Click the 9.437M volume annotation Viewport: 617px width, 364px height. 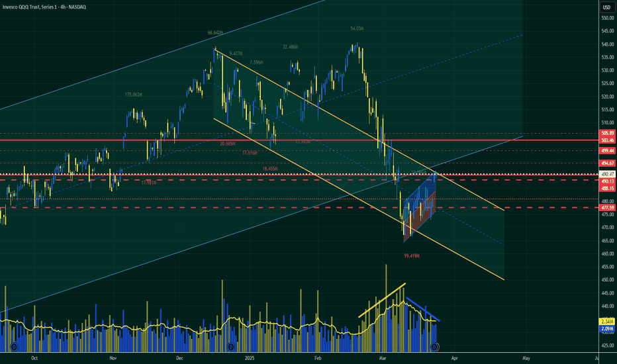236,54
